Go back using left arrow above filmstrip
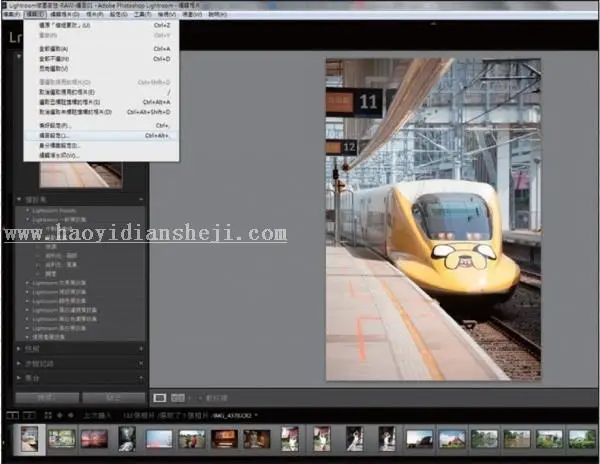This screenshot has width=600, height=464. pos(59,415)
